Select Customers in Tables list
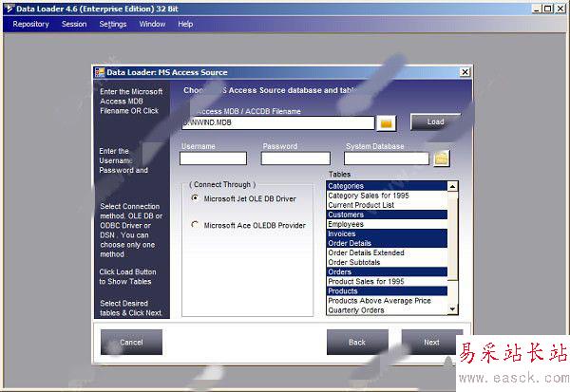Image resolution: width=570 pixels, height=392 pixels. (x=388, y=215)
